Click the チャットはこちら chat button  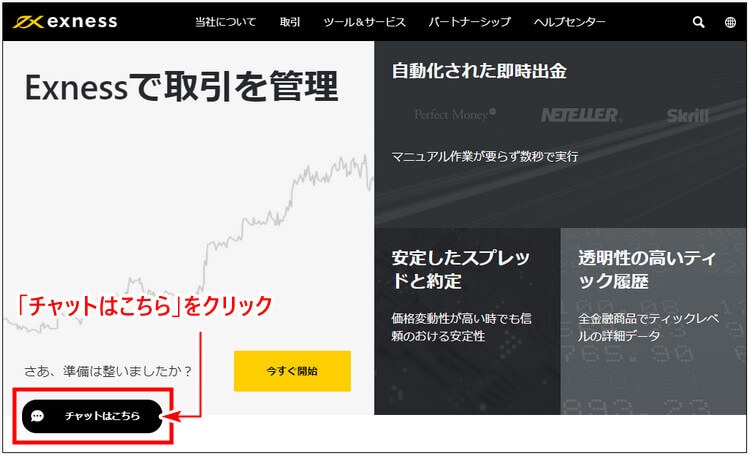coord(92,416)
